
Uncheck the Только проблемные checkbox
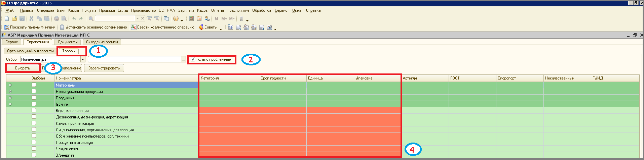193,59
